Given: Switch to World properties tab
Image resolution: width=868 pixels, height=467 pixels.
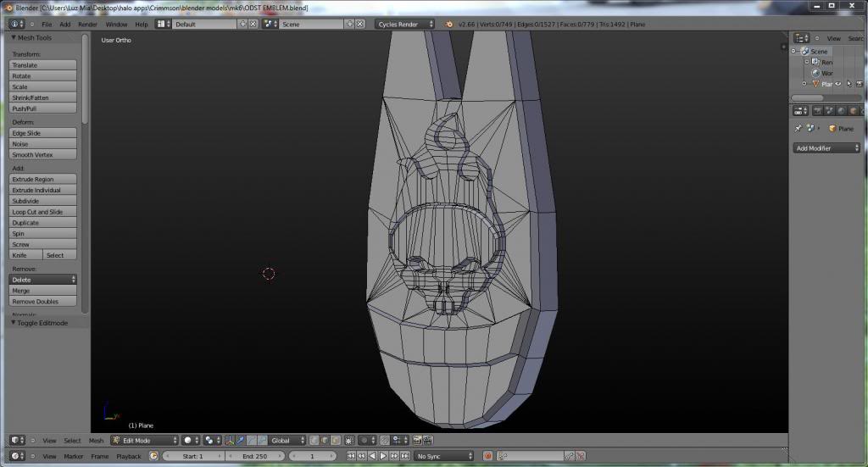Looking at the screenshot, I should (842, 111).
